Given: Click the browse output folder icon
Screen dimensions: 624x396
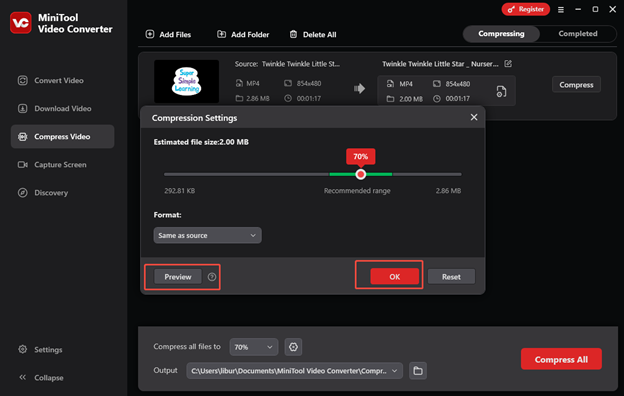Looking at the screenshot, I should tap(418, 371).
